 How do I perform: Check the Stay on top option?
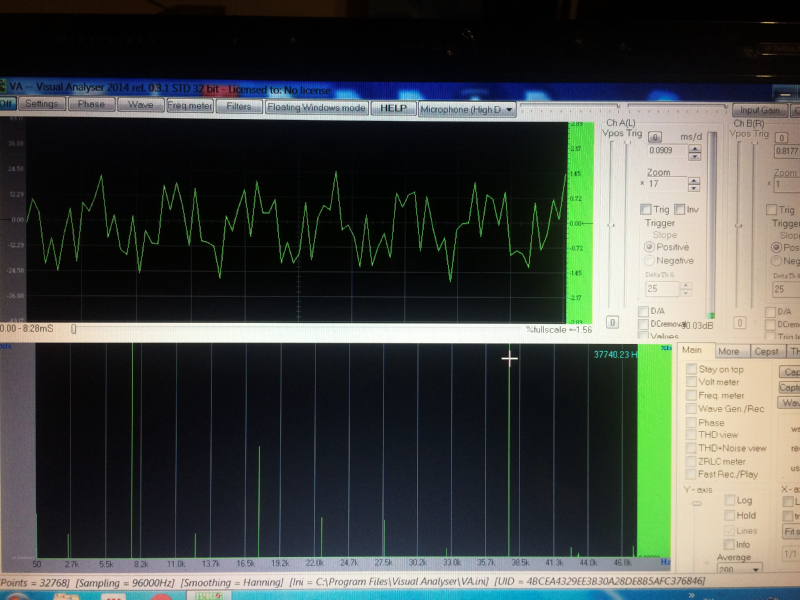[692, 370]
